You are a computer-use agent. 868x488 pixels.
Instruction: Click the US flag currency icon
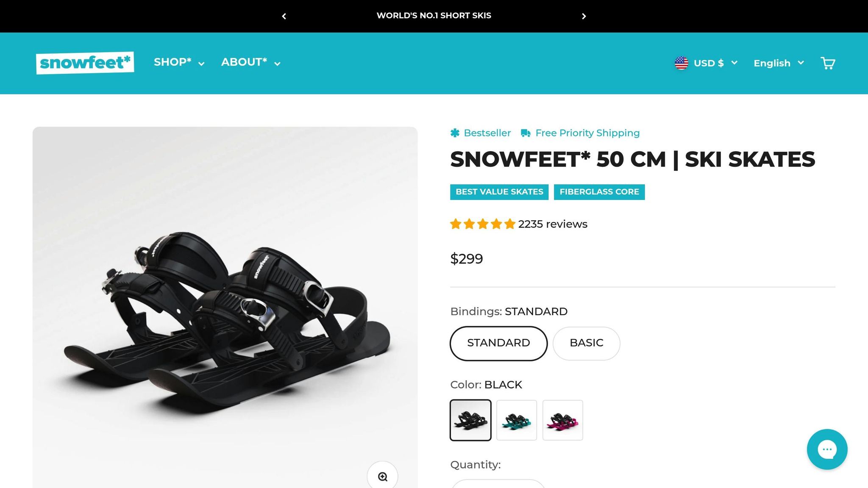pyautogui.click(x=681, y=63)
